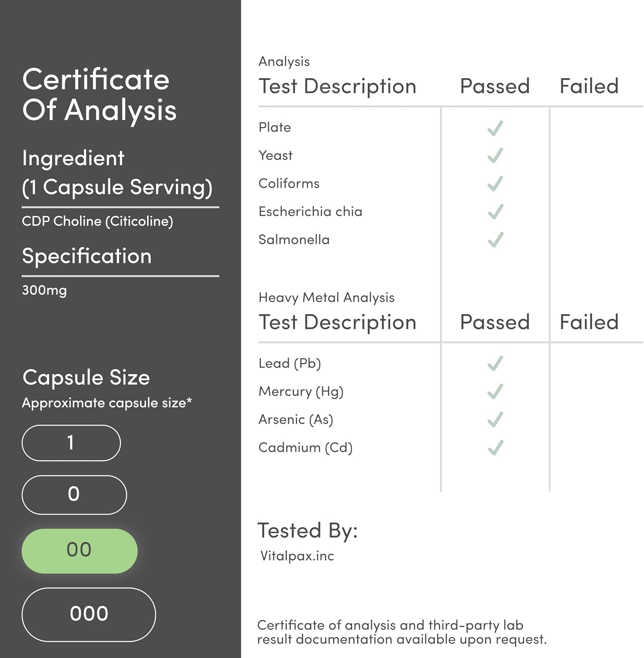Click the third-party lab documentation note

click(x=402, y=632)
